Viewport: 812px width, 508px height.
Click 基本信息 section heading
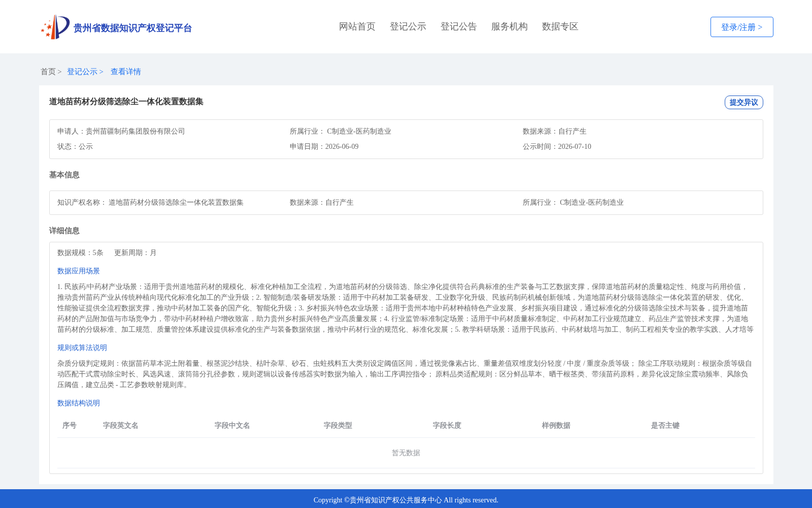click(x=64, y=175)
